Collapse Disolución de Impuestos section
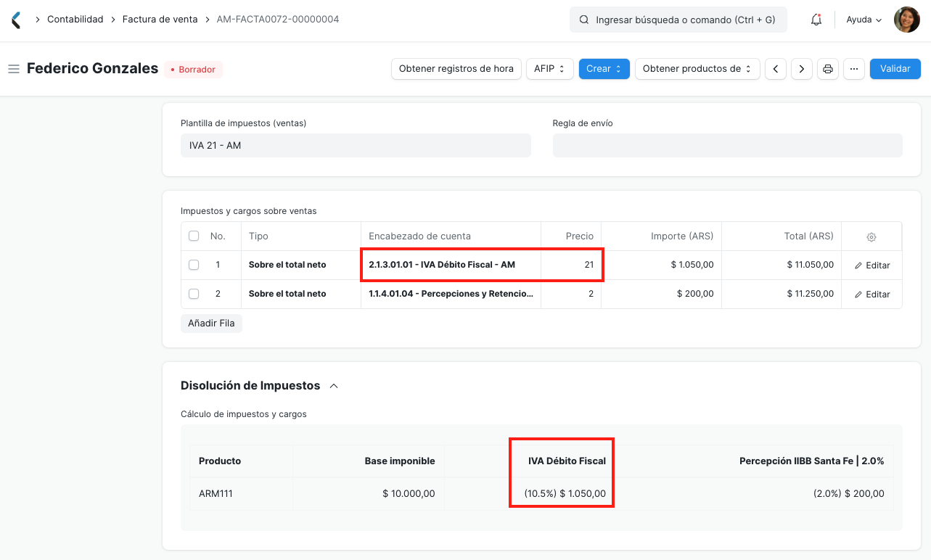Screen dimensions: 931x560 (x=334, y=386)
